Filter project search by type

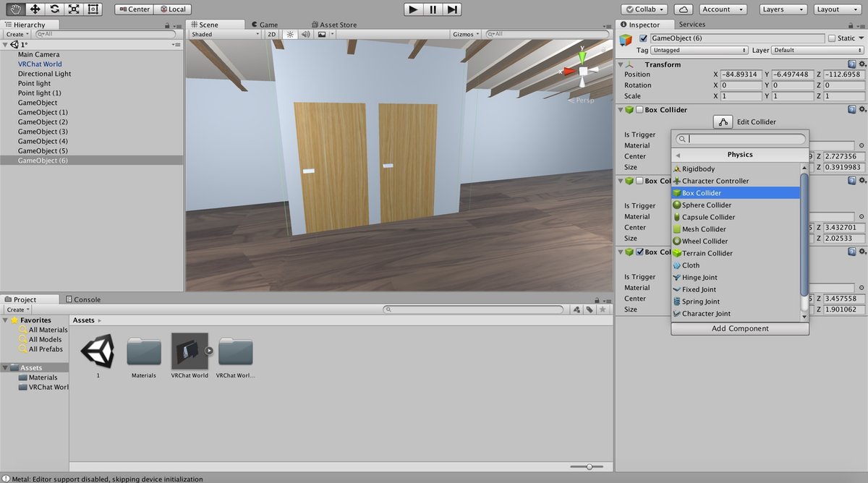click(x=576, y=309)
